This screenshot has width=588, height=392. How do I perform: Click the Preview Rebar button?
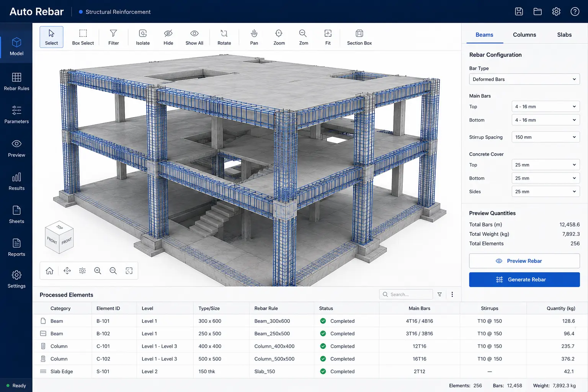[x=524, y=261]
